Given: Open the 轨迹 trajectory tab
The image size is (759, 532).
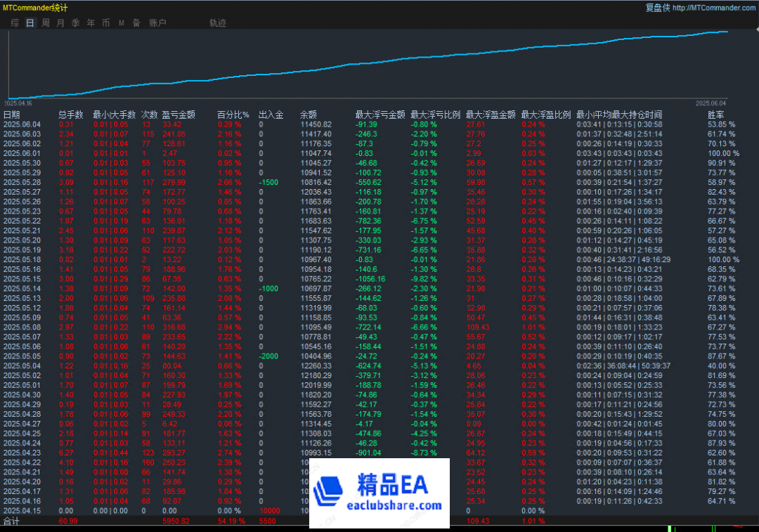Looking at the screenshot, I should point(218,23).
